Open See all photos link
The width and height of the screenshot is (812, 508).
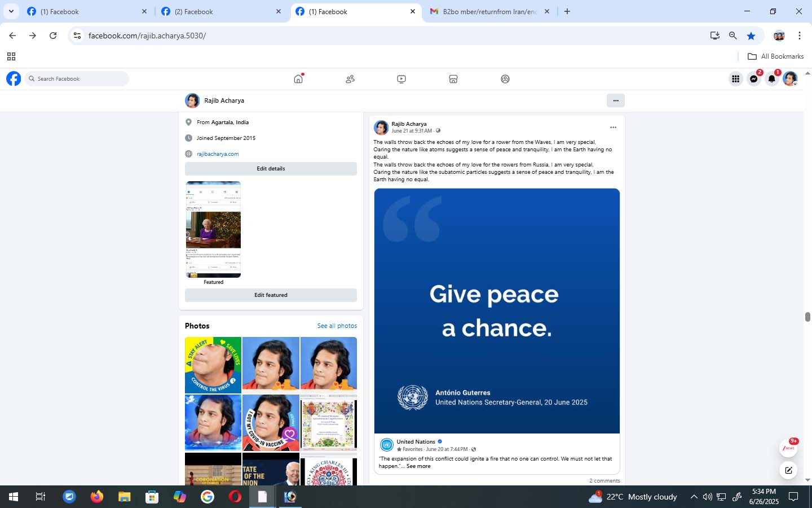337,326
